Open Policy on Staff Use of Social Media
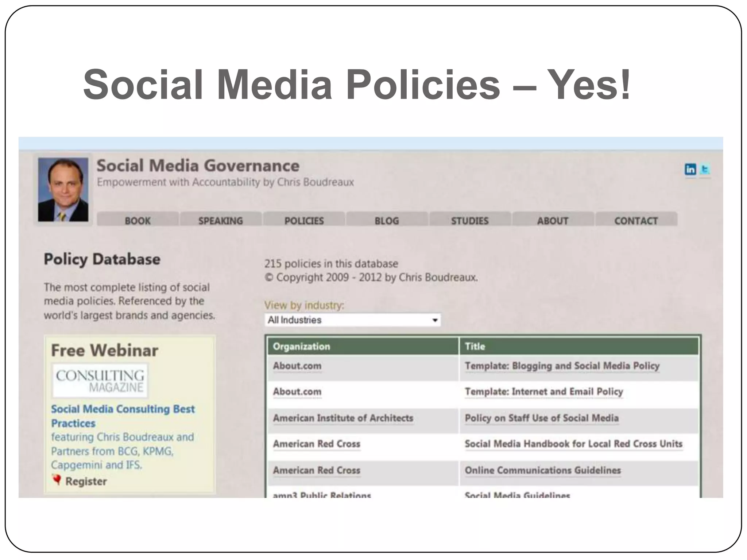The width and height of the screenshot is (747, 560). 542,418
